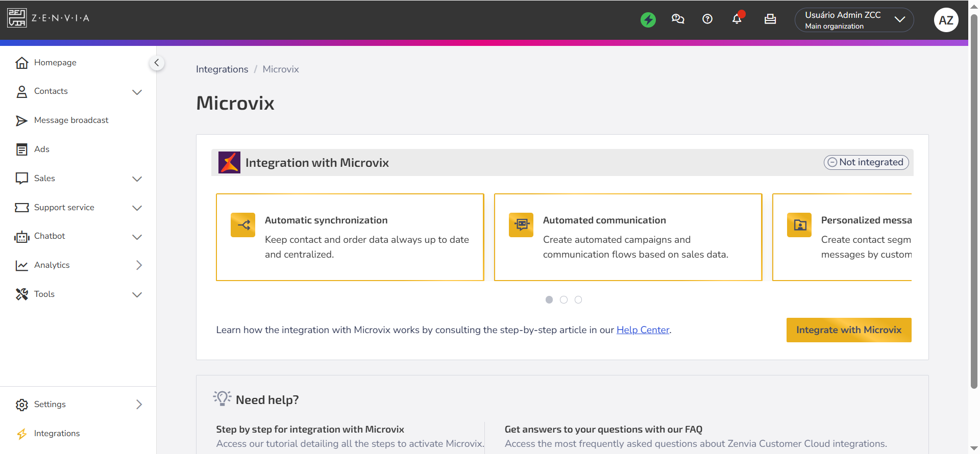980x454 pixels.
Task: Expand the Analytics submenu arrow
Action: pos(139,265)
